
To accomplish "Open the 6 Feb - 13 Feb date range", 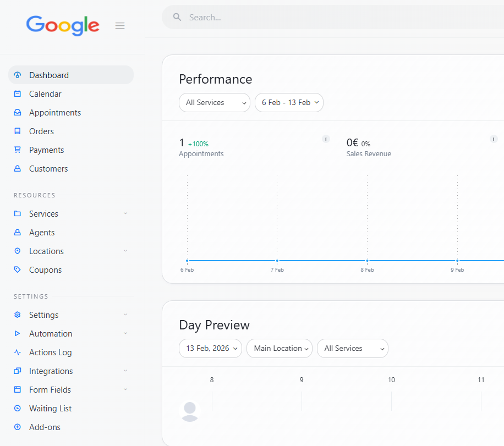I will pyautogui.click(x=289, y=103).
